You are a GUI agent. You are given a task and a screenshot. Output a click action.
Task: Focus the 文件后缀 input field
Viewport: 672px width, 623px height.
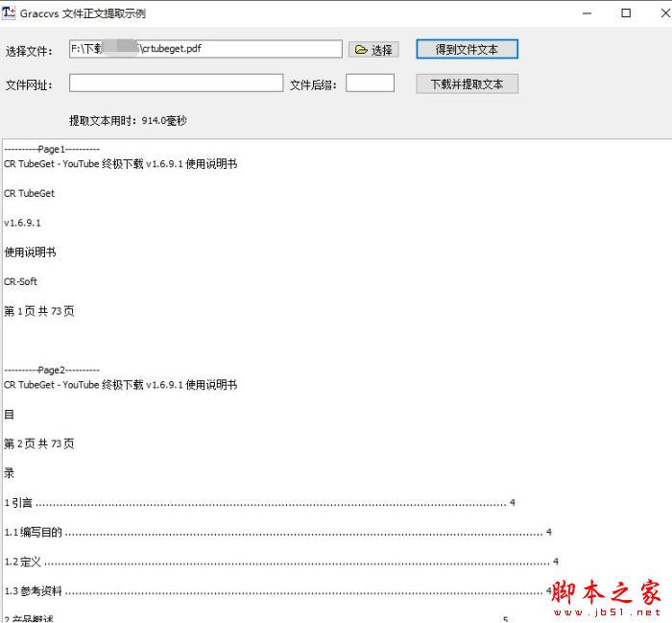(370, 84)
